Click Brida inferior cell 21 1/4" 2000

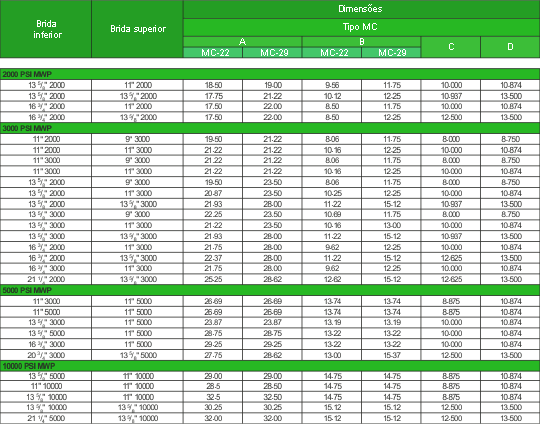click(x=46, y=279)
